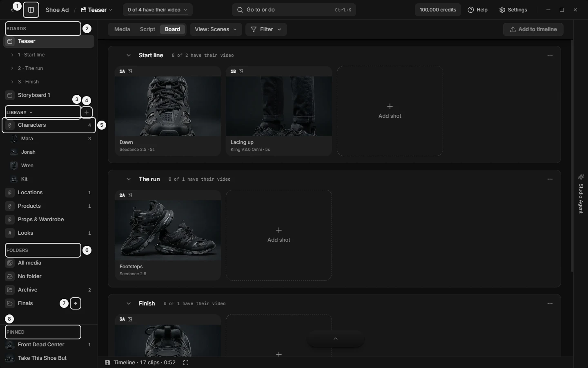
Task: Open the Footsteps shot thumbnail
Action: click(168, 230)
